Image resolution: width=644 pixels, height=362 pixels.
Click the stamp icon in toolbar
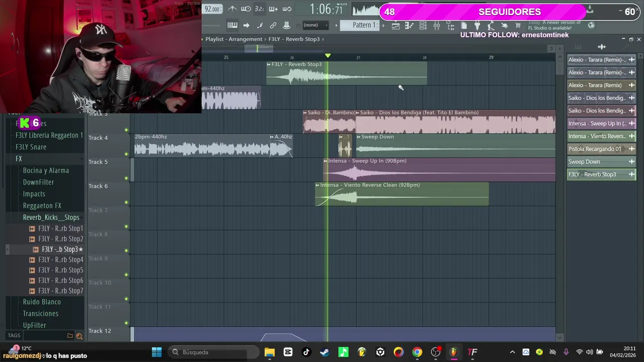tap(287, 25)
